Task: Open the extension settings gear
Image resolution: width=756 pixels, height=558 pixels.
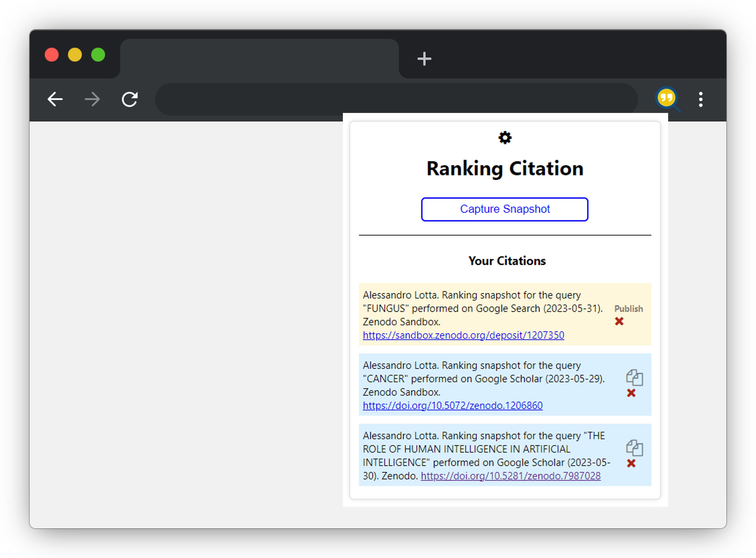Action: click(505, 138)
